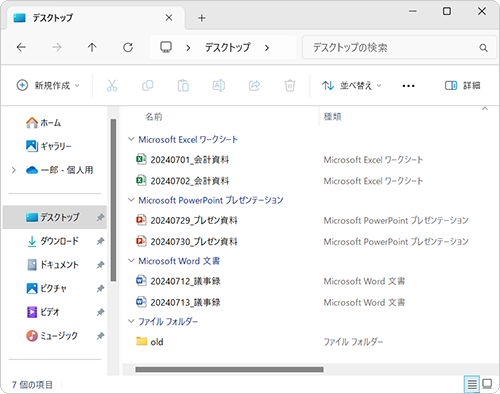Open ギャラリー in the sidebar
The height and width of the screenshot is (394, 500).
pos(49,146)
